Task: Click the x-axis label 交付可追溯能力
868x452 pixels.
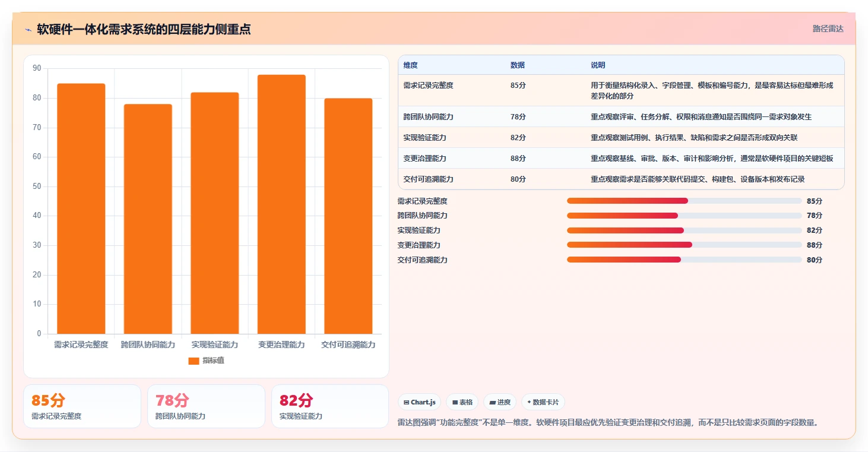Action: [x=348, y=344]
